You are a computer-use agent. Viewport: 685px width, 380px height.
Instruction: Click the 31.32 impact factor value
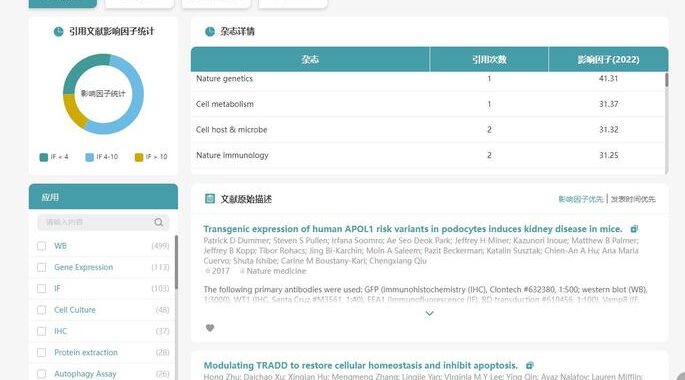609,130
